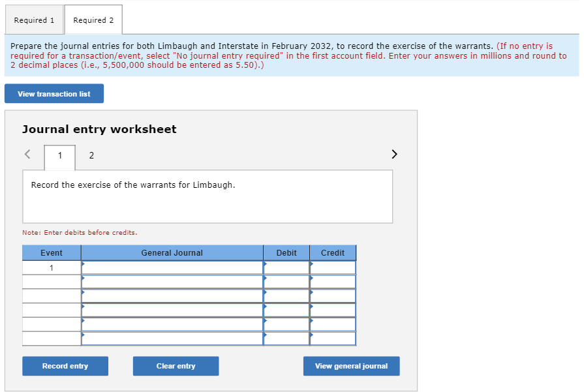Switch to the Required 1 tab

pos(34,20)
